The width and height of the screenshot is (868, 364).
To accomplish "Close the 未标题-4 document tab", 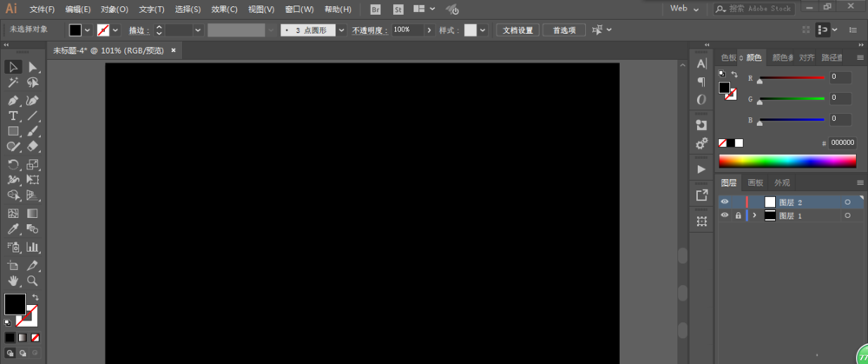I will pos(174,50).
